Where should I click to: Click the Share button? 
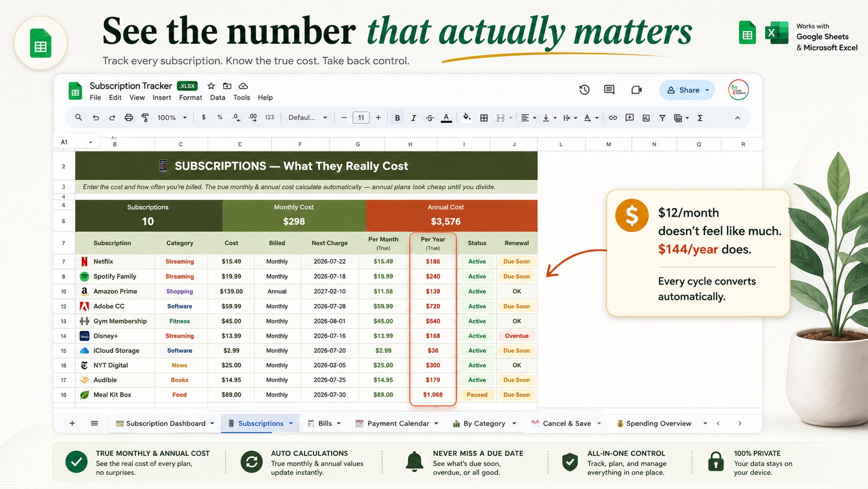[687, 90]
